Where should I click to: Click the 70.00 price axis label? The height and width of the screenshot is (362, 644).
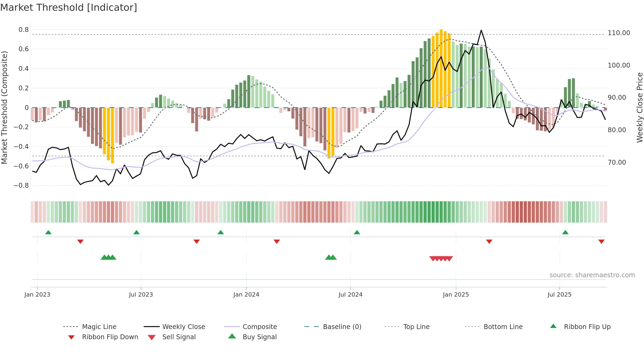point(617,162)
